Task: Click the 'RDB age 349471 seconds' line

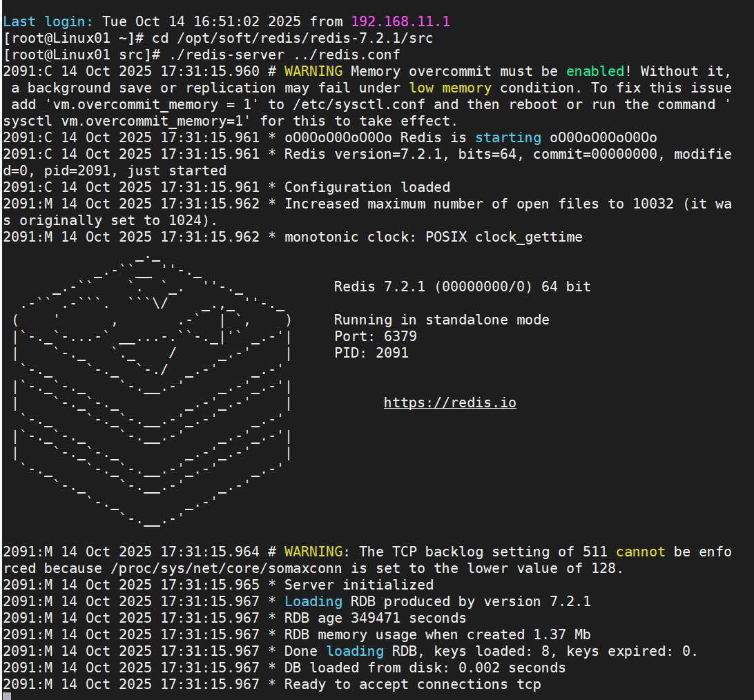Action: click(x=235, y=619)
